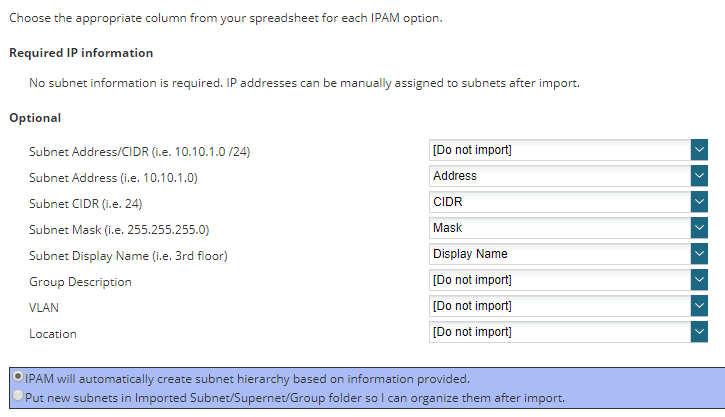Click the arrow button on the Location row
Screen dimensions: 725x417
click(698, 332)
